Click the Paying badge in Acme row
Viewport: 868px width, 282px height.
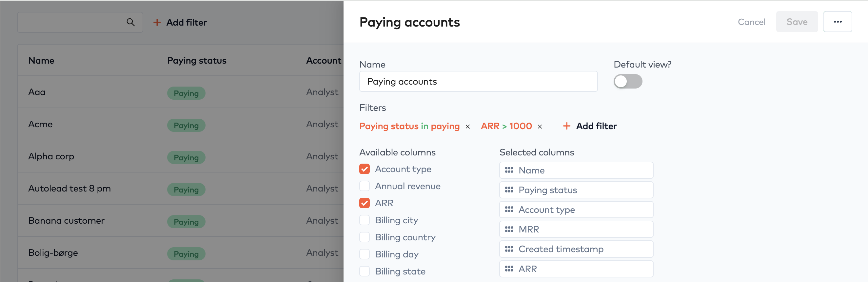[x=186, y=125]
